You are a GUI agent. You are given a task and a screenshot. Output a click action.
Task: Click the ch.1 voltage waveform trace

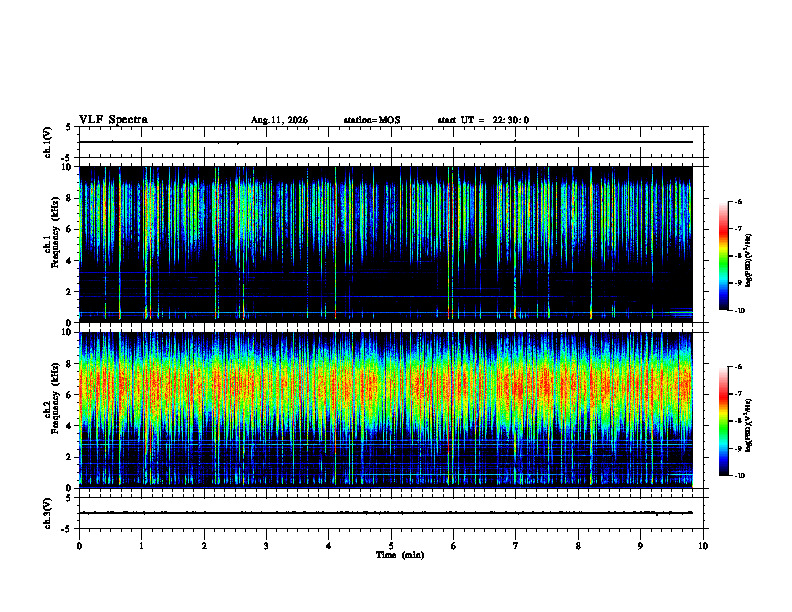tap(386, 142)
